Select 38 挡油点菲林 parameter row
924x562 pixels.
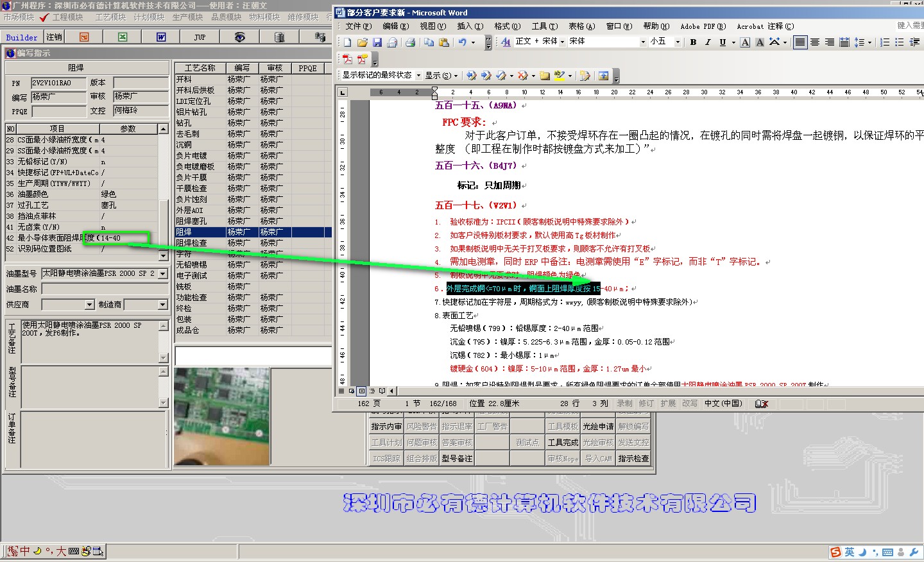[x=81, y=216]
